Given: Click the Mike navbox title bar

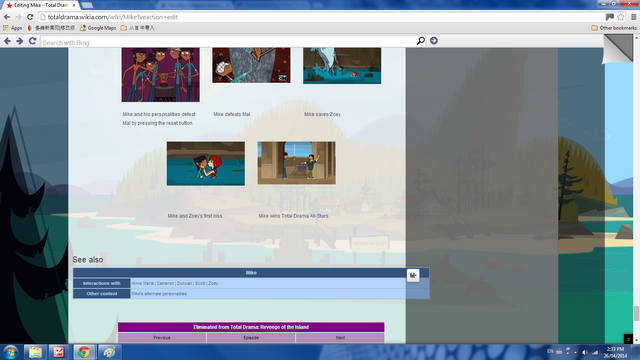Looking at the screenshot, I should pos(251,273).
